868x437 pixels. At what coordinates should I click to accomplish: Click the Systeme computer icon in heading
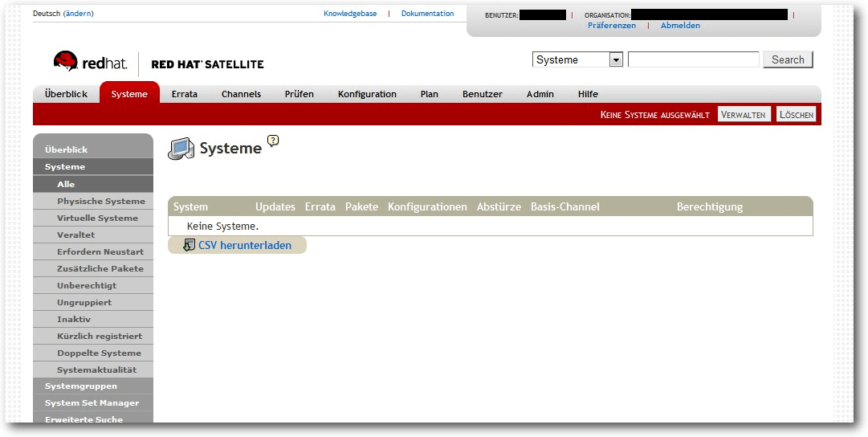pos(181,149)
